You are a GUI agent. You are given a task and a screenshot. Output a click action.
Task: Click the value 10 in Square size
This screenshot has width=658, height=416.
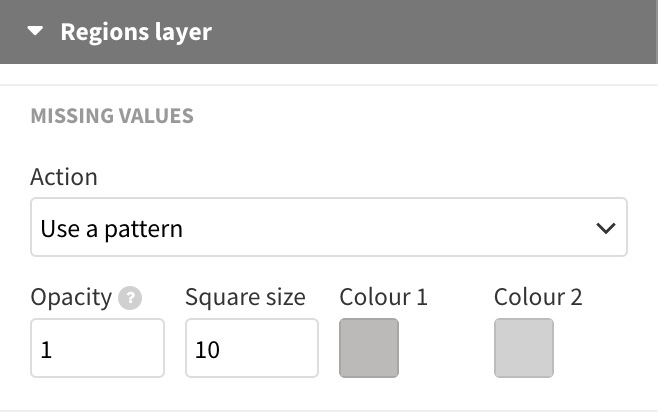207,350
